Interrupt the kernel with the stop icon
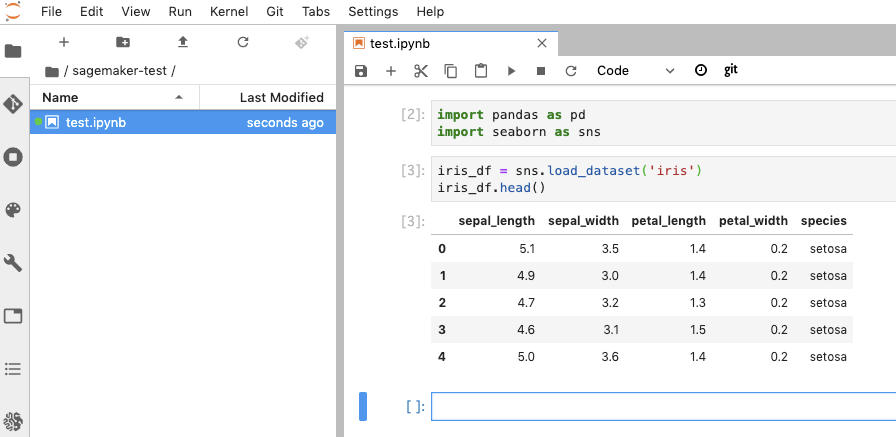 [541, 71]
